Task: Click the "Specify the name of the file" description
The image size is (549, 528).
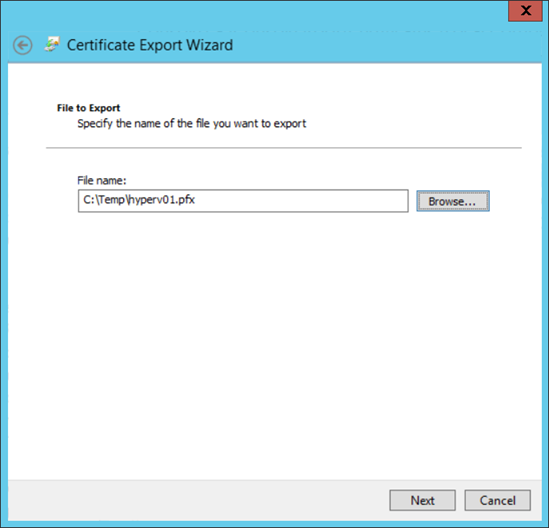Action: (192, 124)
